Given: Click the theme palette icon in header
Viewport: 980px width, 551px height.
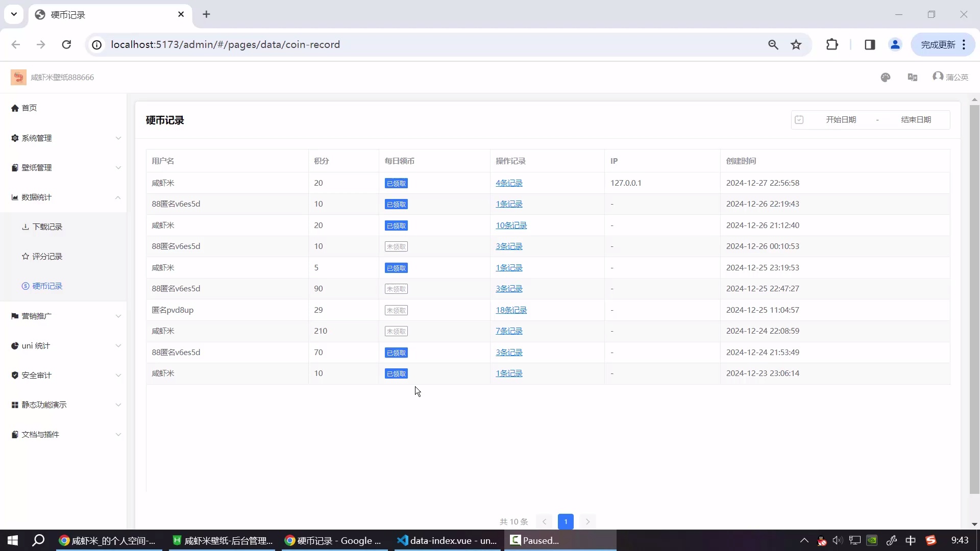Looking at the screenshot, I should click(886, 78).
